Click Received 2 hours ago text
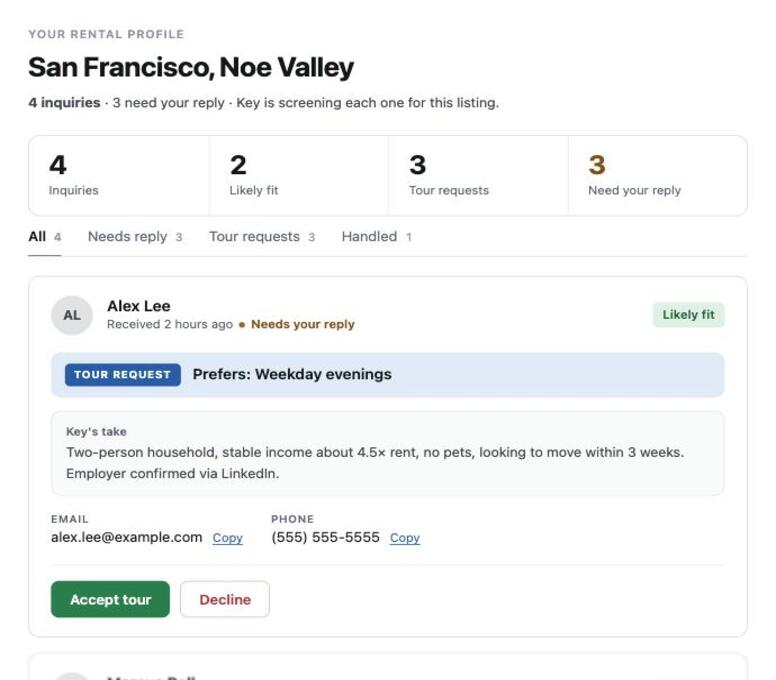The image size is (776, 680). (170, 324)
